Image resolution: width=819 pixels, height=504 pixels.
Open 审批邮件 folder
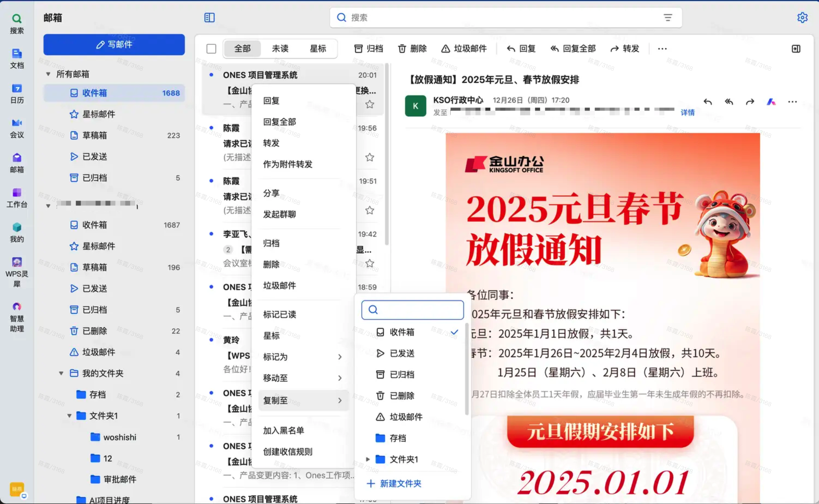114,479
